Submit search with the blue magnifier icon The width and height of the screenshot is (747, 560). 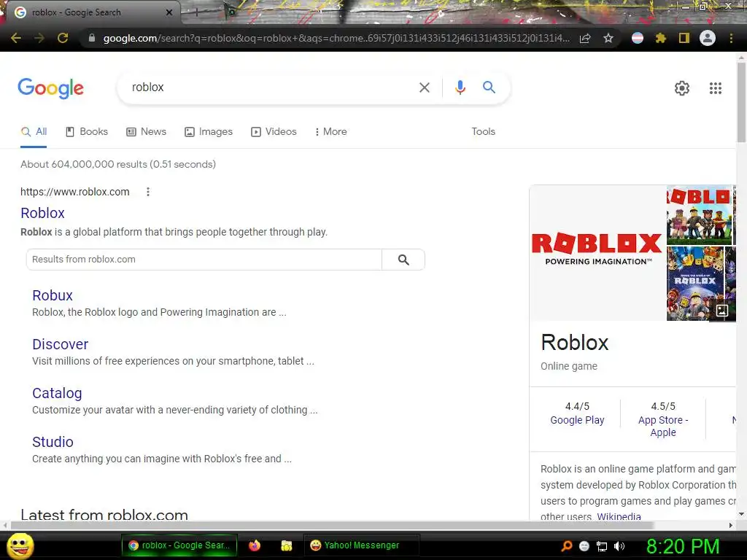click(489, 87)
